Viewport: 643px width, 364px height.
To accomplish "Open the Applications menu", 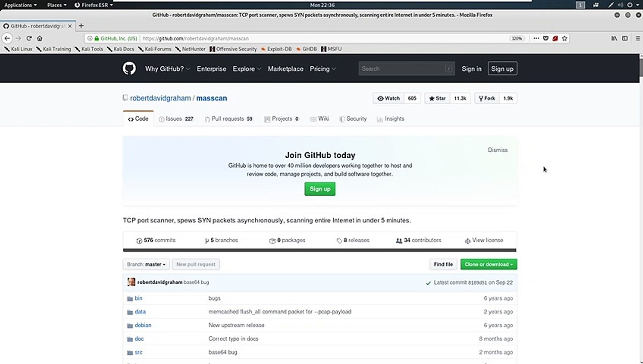I will click(x=20, y=5).
